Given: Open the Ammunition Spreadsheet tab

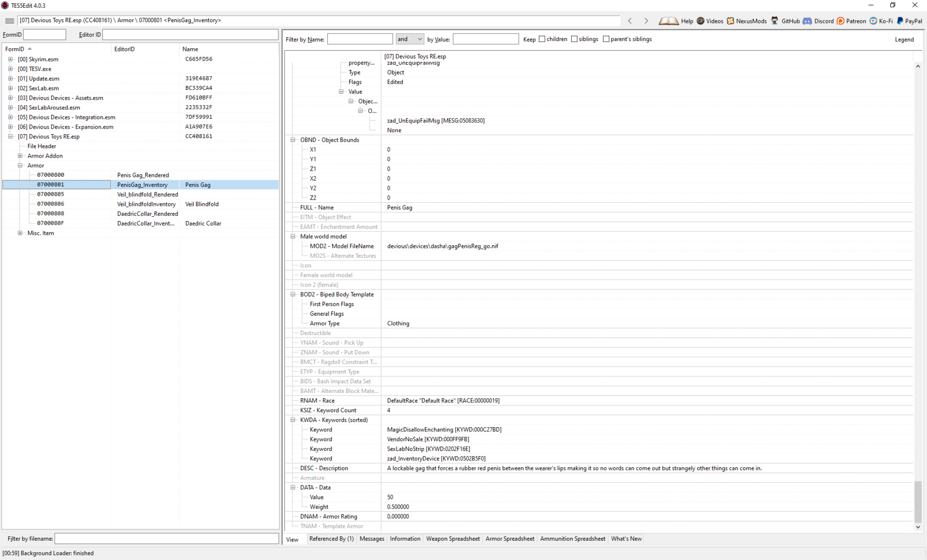Looking at the screenshot, I should [x=573, y=539].
